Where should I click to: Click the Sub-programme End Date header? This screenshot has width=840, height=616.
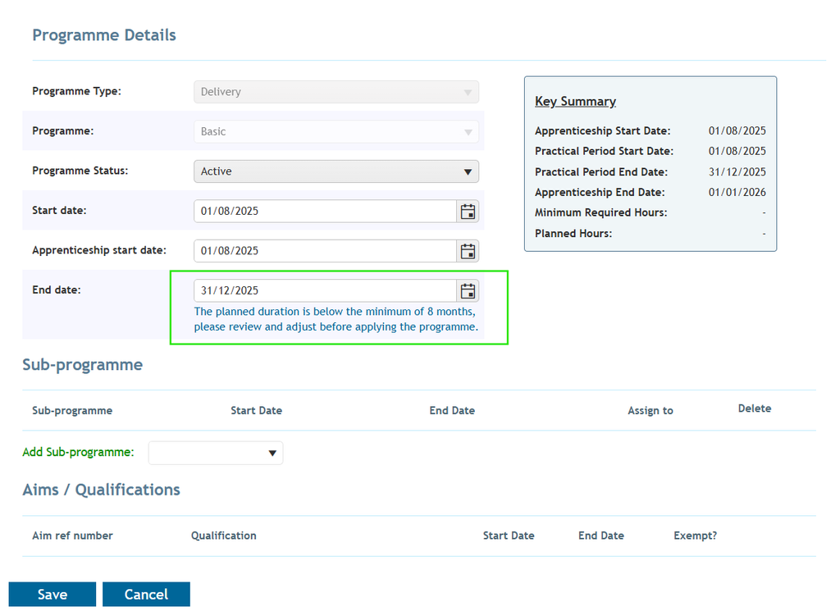pyautogui.click(x=452, y=410)
